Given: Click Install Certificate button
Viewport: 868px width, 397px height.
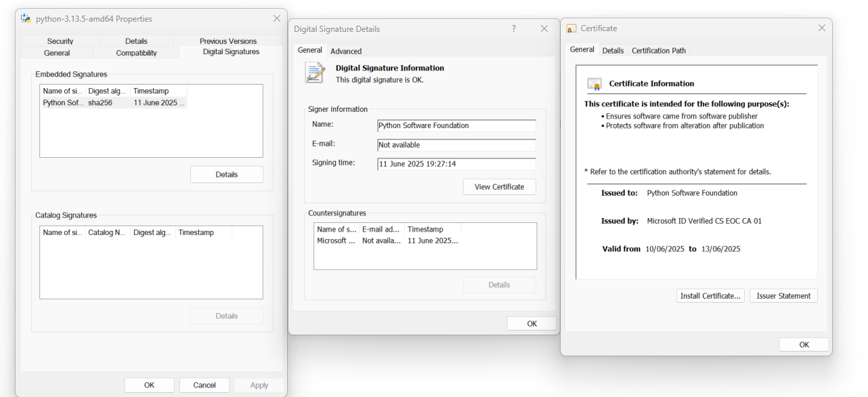Looking at the screenshot, I should [710, 296].
